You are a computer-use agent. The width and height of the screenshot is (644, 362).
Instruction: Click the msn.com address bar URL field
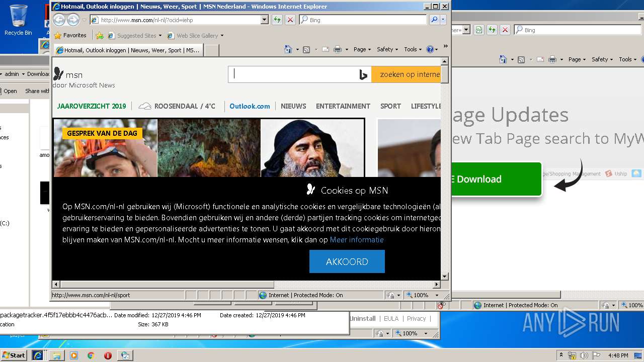pyautogui.click(x=175, y=20)
